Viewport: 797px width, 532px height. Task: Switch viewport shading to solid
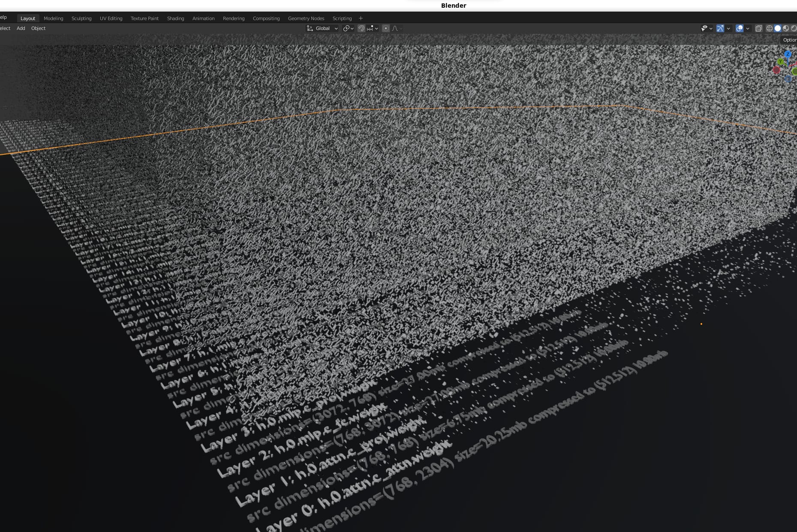[x=778, y=28]
